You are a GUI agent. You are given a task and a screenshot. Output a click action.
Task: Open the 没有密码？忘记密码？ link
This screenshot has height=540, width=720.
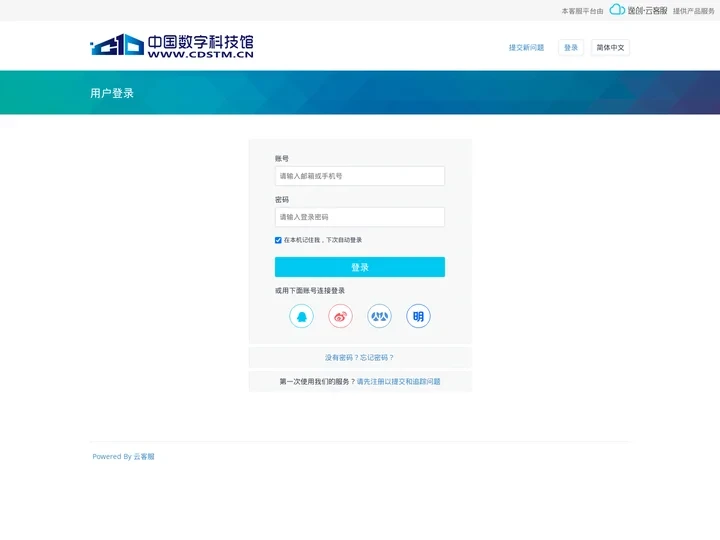(360, 357)
